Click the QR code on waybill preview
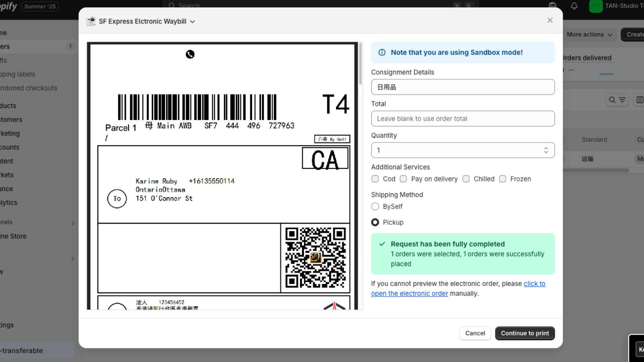The height and width of the screenshot is (362, 644). point(315,258)
